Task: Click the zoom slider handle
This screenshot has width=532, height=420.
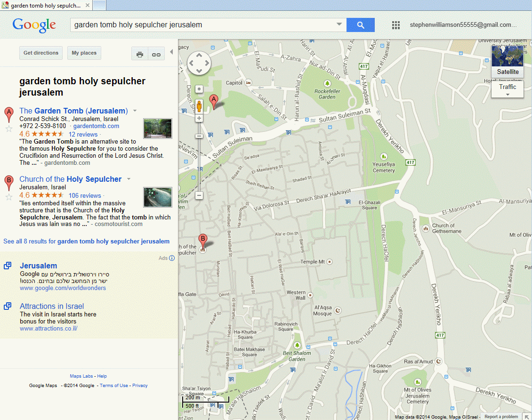Action: 199,136
